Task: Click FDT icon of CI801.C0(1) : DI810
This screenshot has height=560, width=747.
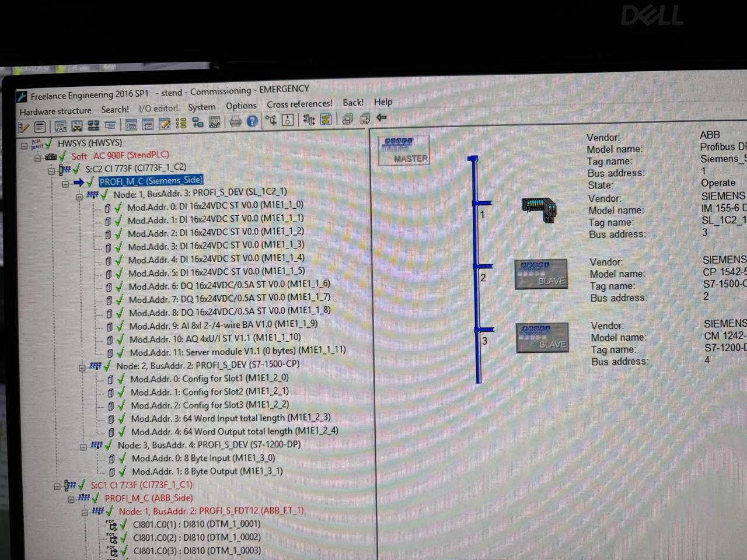Action: [112, 525]
